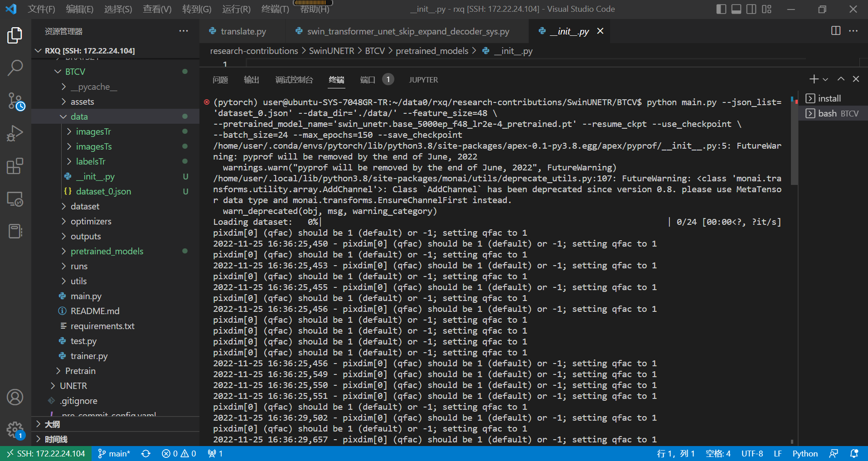This screenshot has width=868, height=461.
Task: Switch to the translate.py tab
Action: tap(242, 31)
